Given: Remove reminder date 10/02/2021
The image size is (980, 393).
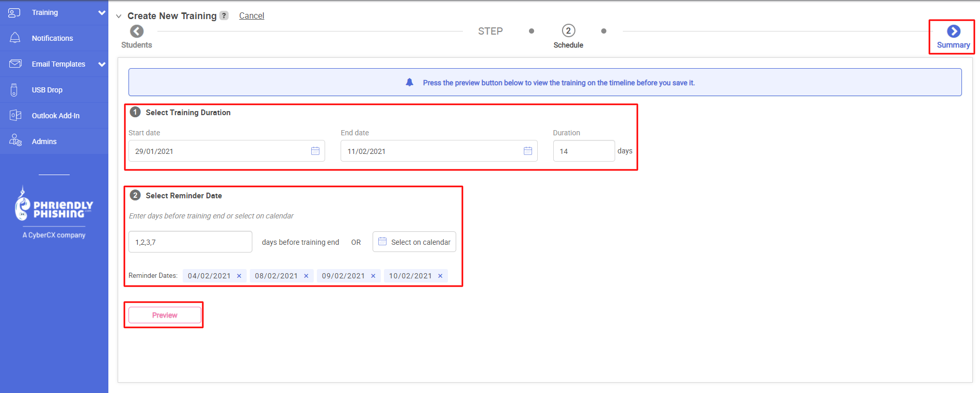Looking at the screenshot, I should 440,276.
